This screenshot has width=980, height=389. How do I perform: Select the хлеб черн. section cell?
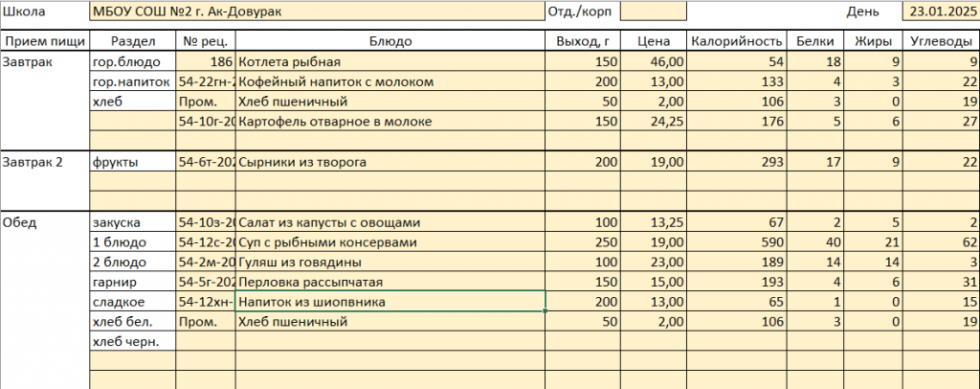click(x=132, y=342)
